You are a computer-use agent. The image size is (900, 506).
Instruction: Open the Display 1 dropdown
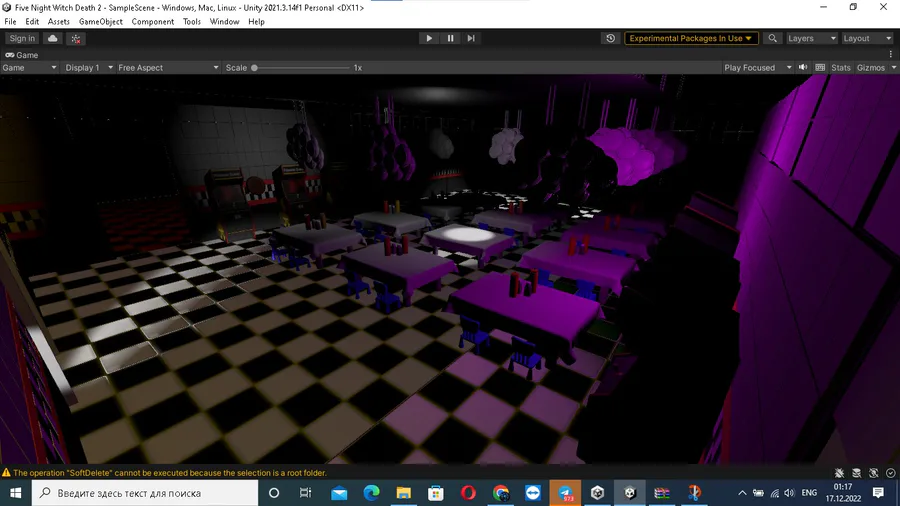89,68
